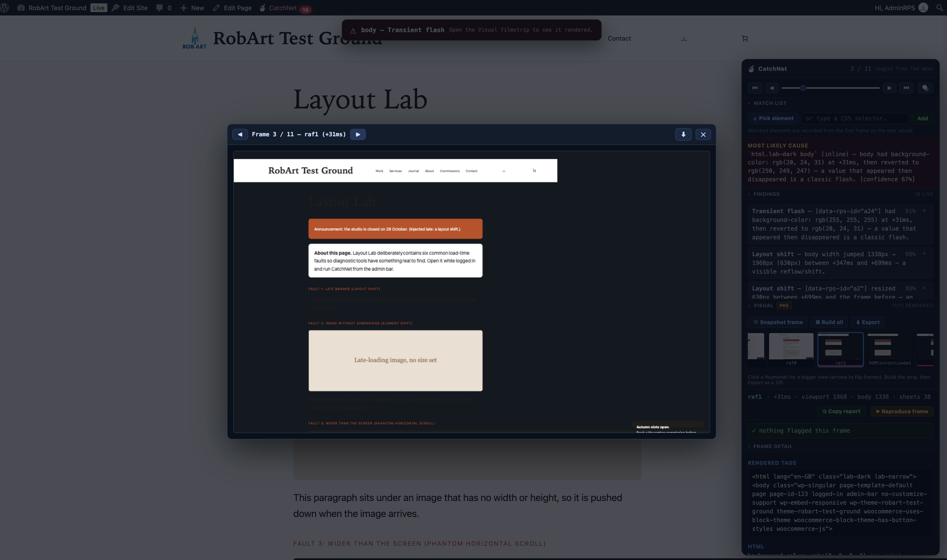Dismiss the body width jumped finding
This screenshot has width=947, height=560.
pos(924,254)
